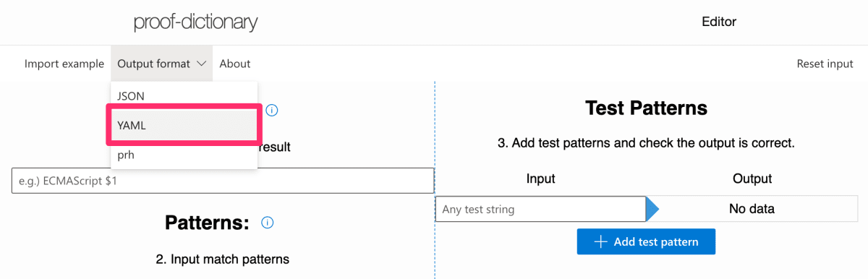Click the Input column header

click(540, 179)
